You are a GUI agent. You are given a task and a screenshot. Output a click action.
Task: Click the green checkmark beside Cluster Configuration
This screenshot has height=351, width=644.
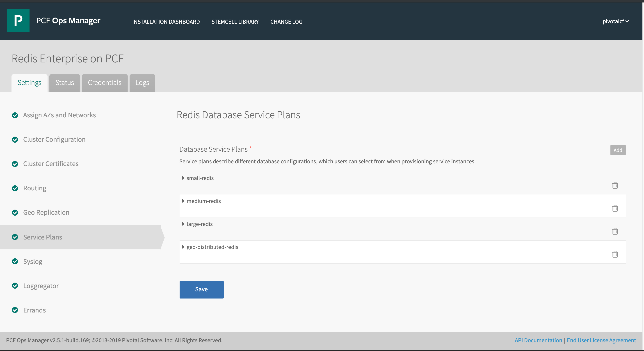15,139
